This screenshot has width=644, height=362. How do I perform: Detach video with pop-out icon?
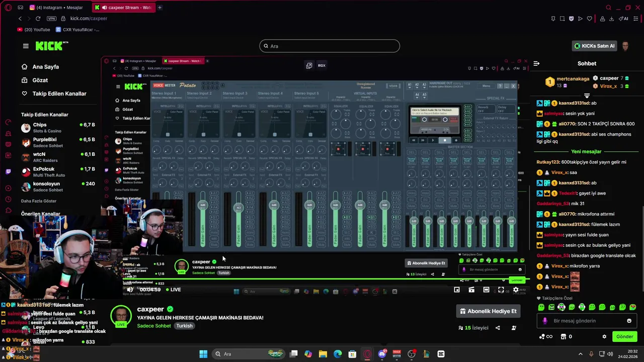point(309,65)
